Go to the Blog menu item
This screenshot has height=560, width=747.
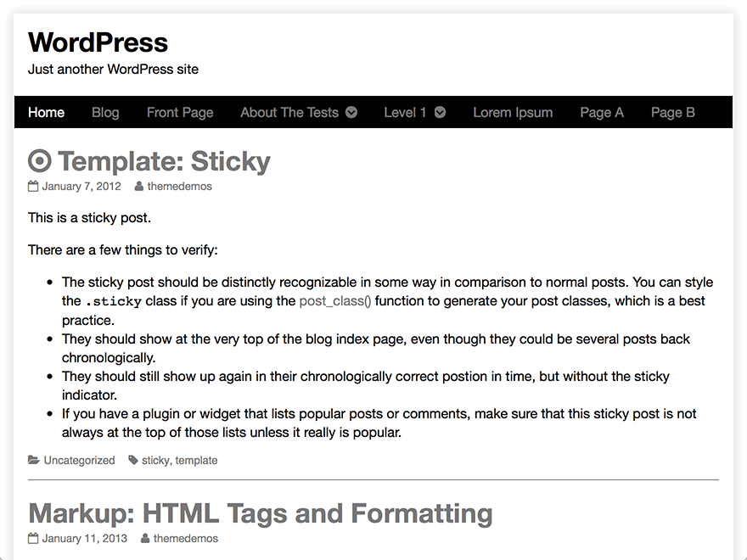tap(105, 112)
